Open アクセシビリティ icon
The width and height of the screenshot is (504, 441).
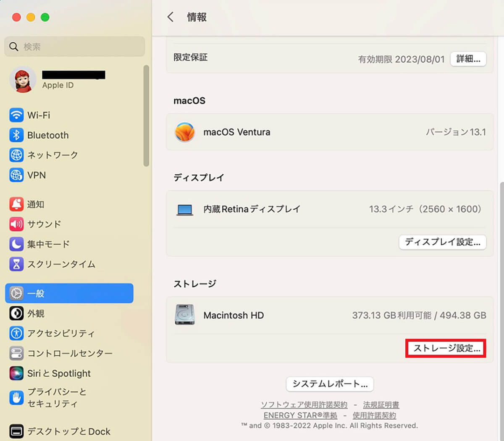16,333
